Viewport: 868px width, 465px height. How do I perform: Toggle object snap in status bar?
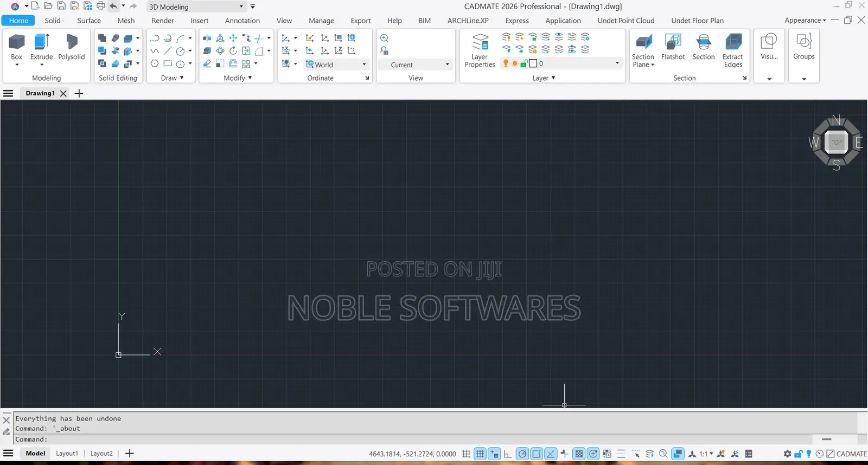click(537, 454)
